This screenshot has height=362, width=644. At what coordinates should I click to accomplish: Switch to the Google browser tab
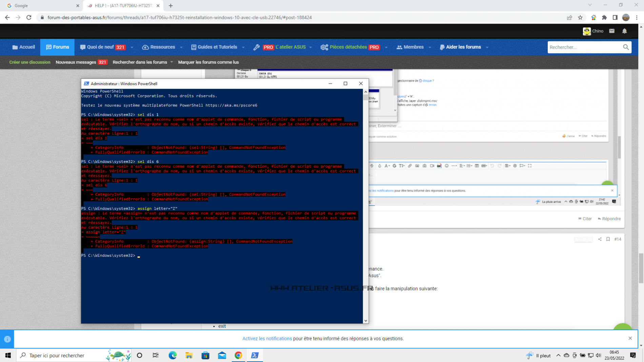pos(41,6)
